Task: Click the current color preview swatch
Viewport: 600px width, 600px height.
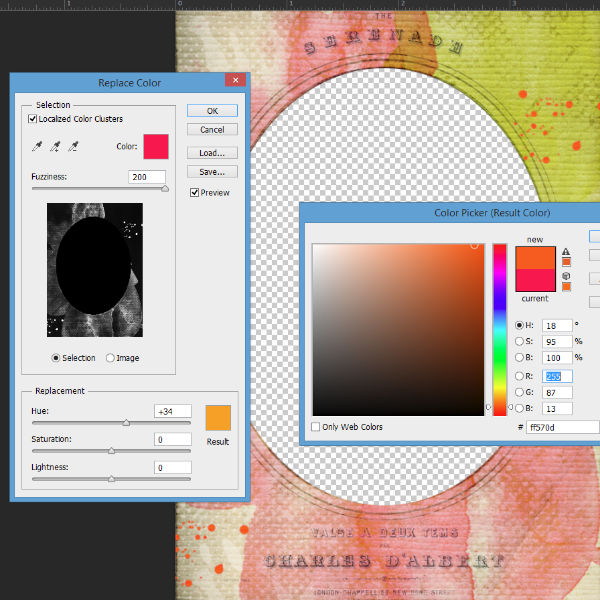Action: point(535,280)
